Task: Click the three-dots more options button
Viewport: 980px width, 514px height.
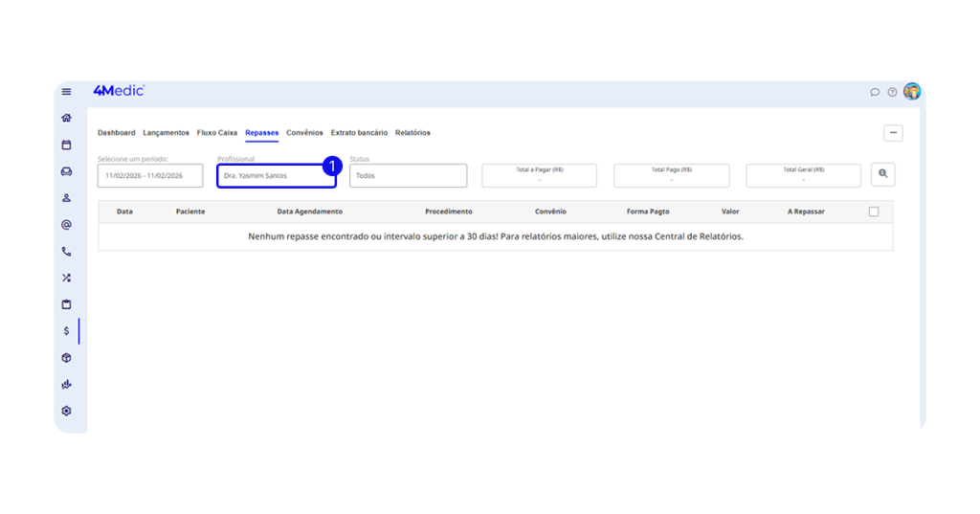Action: tap(892, 133)
